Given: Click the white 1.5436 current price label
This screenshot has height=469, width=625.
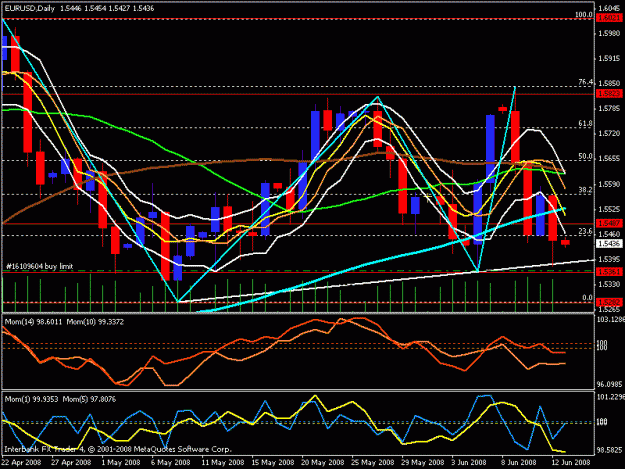Looking at the screenshot, I should [609, 243].
